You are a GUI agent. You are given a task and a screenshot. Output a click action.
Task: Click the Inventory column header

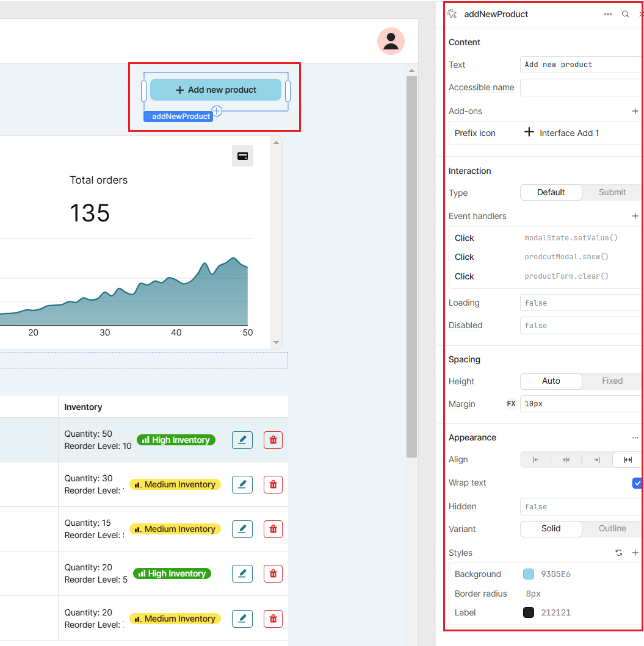click(83, 407)
